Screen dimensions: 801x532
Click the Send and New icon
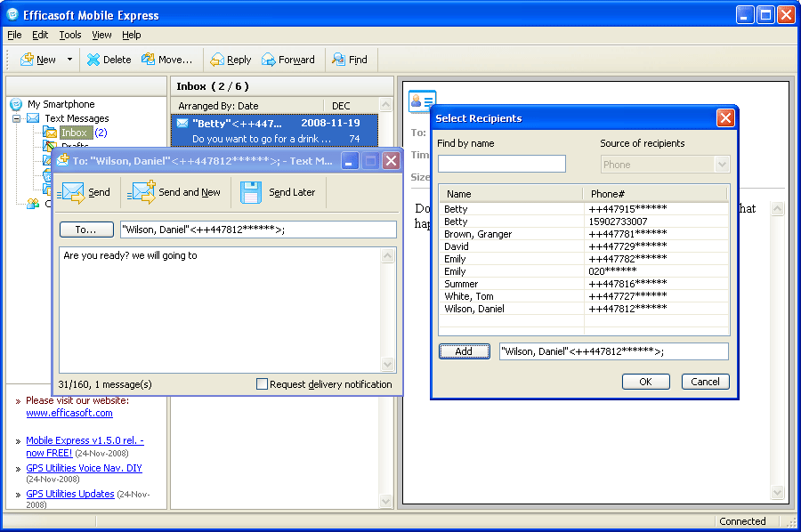tap(141, 192)
